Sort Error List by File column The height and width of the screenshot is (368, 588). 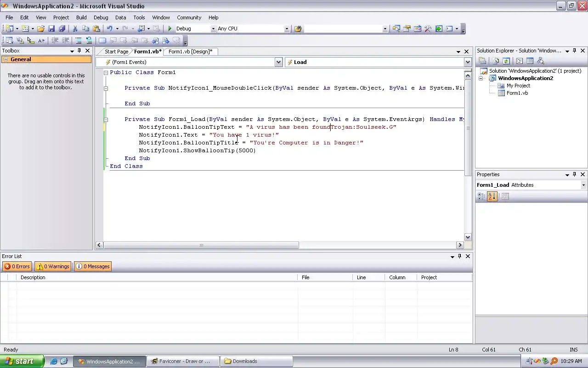pyautogui.click(x=326, y=277)
